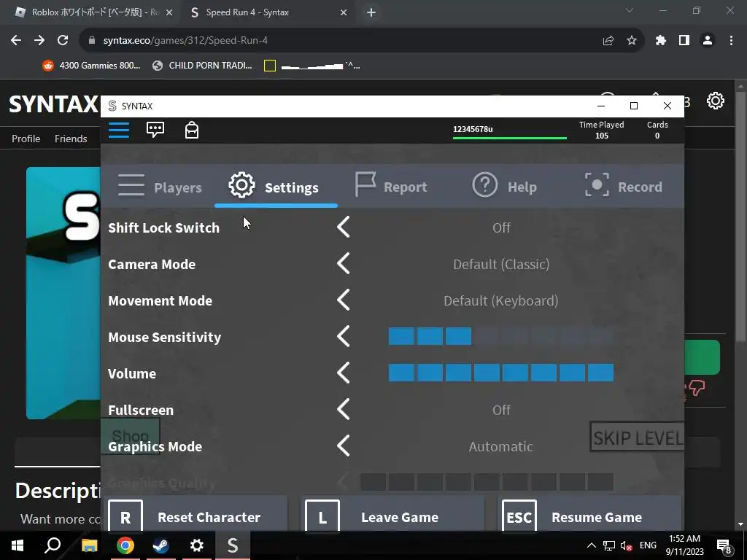Click the Resume Game button
This screenshot has height=560, width=747.
(591, 514)
